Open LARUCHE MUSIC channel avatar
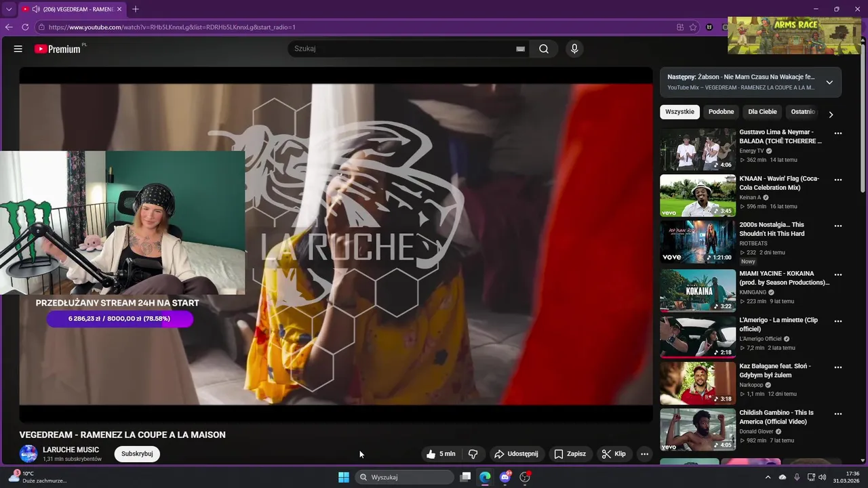868x488 pixels. 28,454
